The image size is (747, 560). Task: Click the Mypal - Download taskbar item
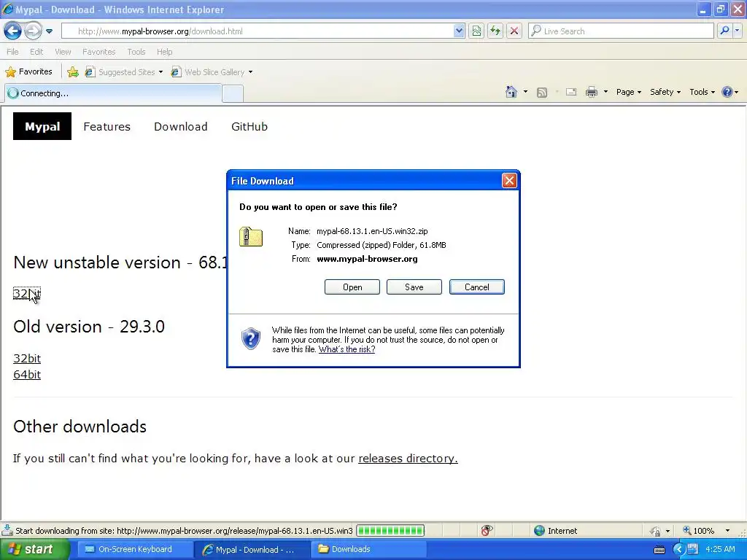tap(251, 550)
